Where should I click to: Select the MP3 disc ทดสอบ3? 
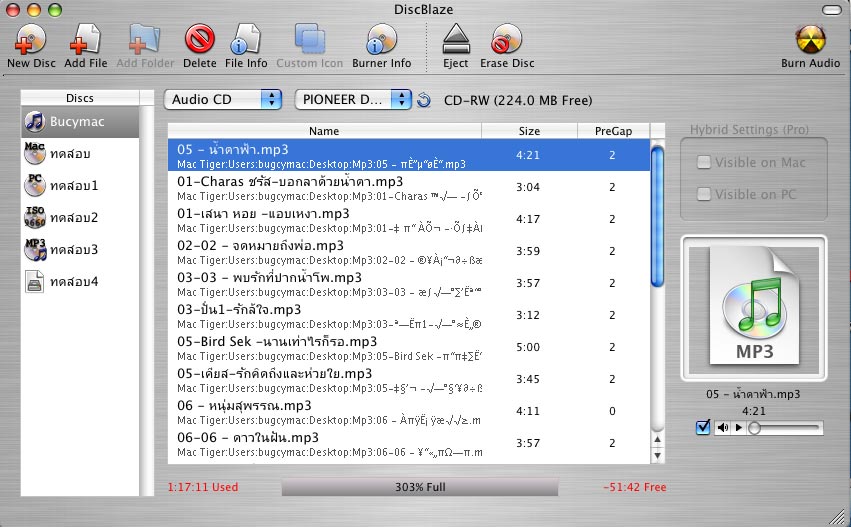coord(80,250)
